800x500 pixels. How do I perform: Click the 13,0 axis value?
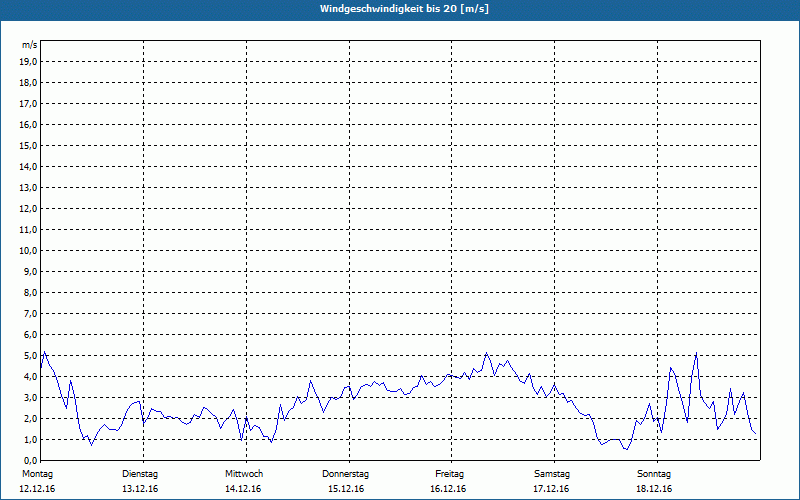point(28,187)
